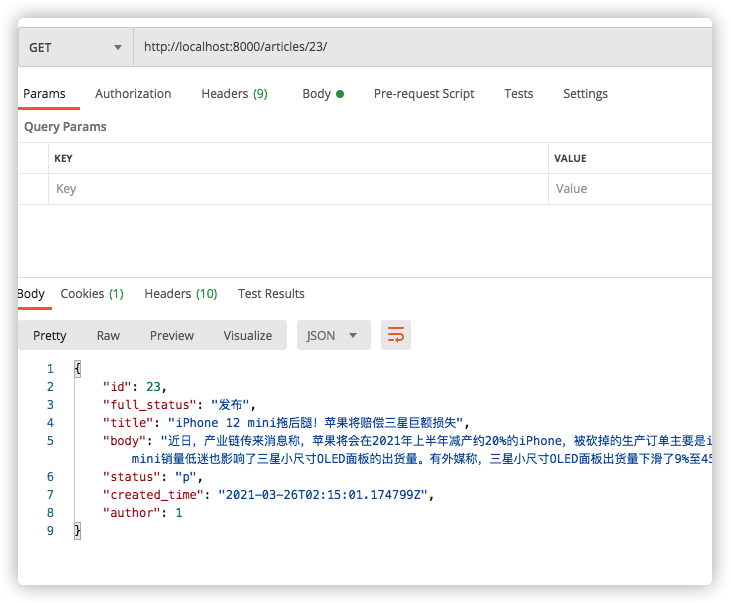Open the request Headers (9) tab
This screenshot has height=603, width=730.
(234, 94)
